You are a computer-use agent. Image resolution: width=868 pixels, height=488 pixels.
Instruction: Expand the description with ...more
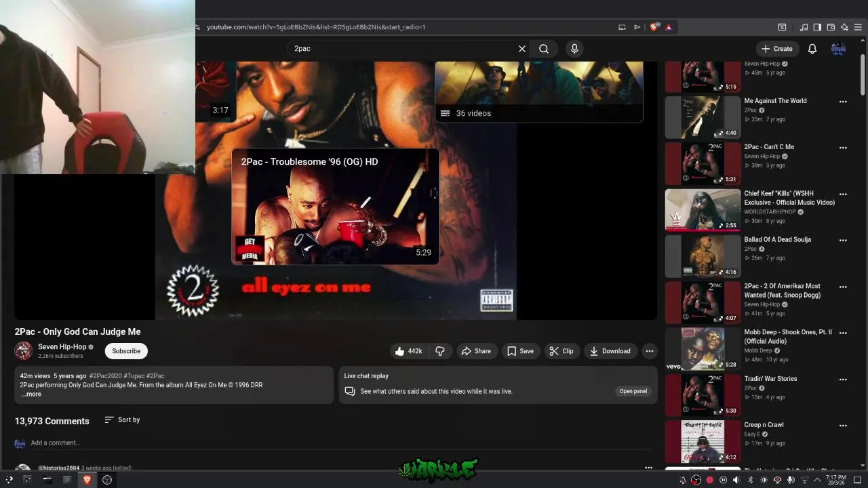31,394
